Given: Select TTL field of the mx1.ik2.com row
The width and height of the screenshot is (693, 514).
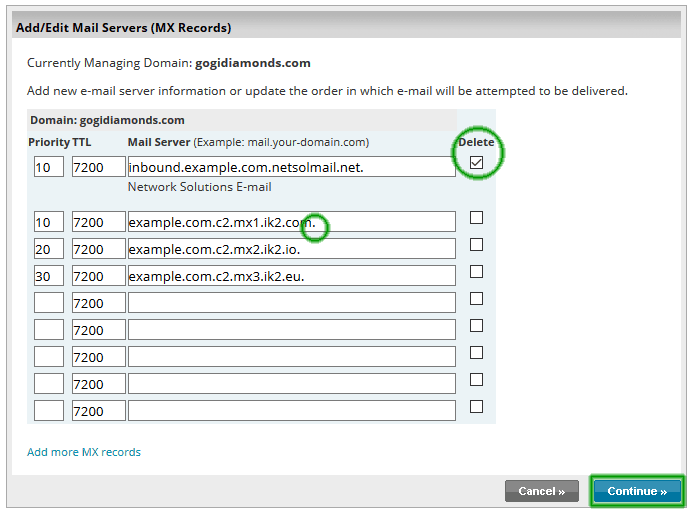Looking at the screenshot, I should (98, 222).
